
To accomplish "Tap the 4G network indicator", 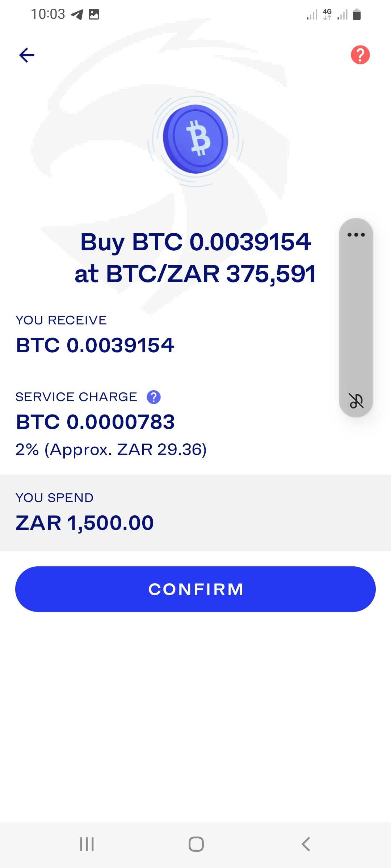I will 327,14.
